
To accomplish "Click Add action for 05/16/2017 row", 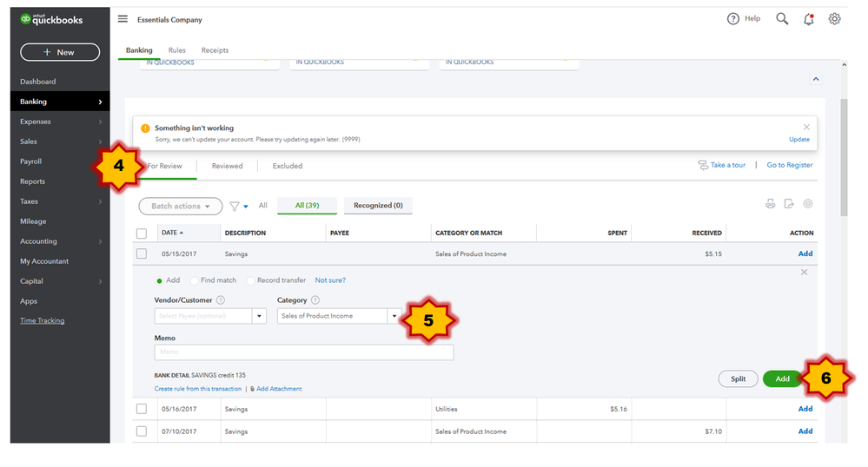I will coord(805,409).
